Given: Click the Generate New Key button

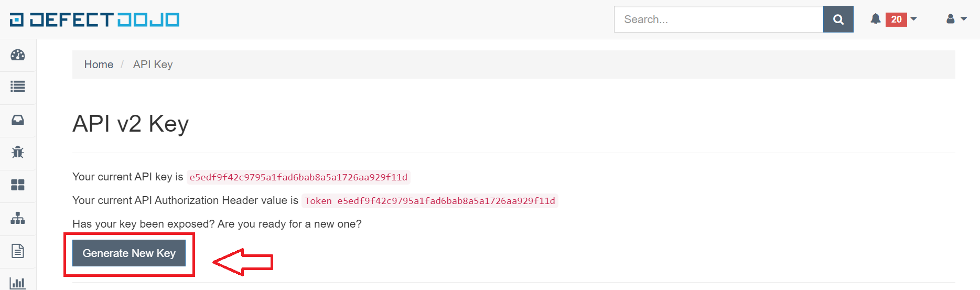Looking at the screenshot, I should pyautogui.click(x=129, y=253).
